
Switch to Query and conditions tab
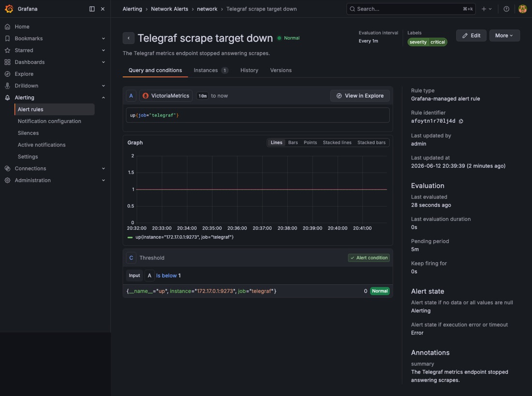tap(155, 70)
